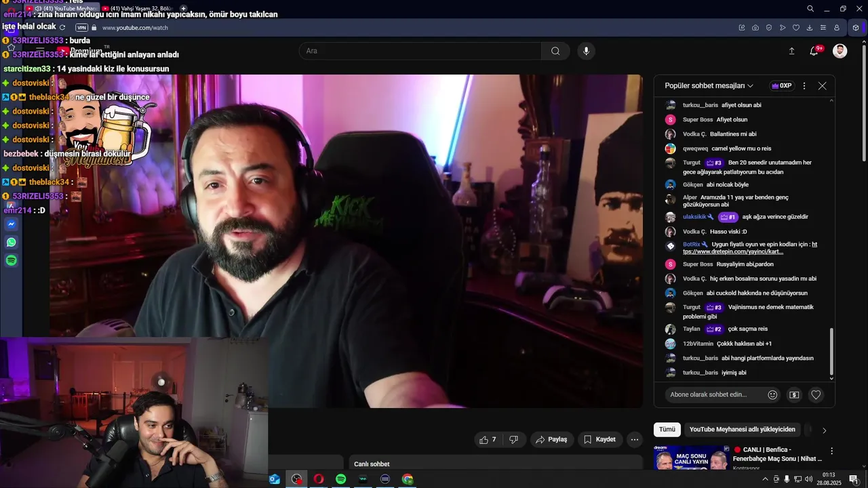The height and width of the screenshot is (488, 868).
Task: Expand Popüler sohbet mesajları dropdown
Action: pyautogui.click(x=709, y=86)
